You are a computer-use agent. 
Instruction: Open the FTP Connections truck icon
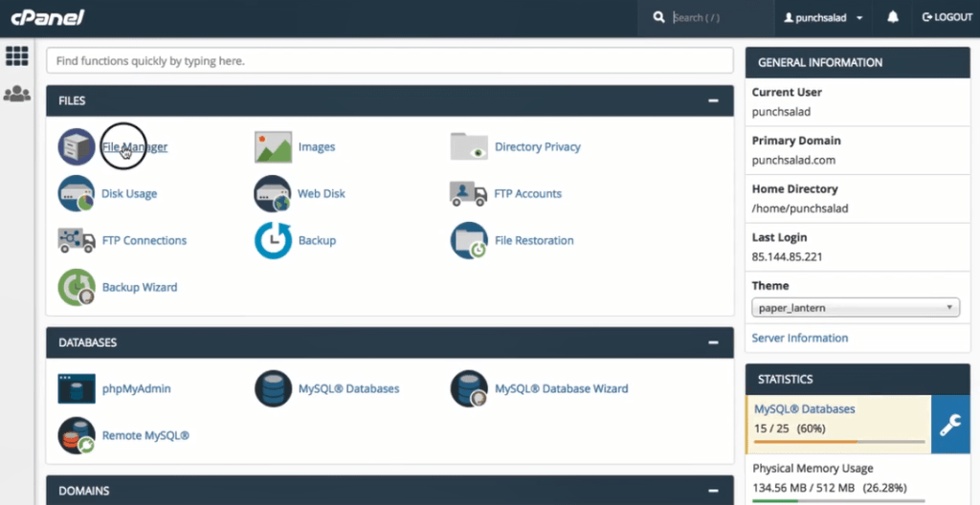(x=77, y=241)
